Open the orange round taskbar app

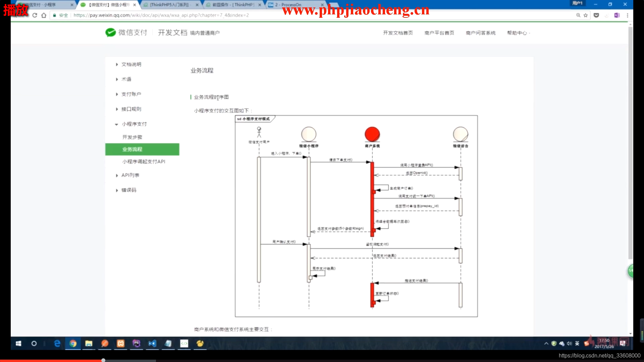pyautogui.click(x=105, y=343)
